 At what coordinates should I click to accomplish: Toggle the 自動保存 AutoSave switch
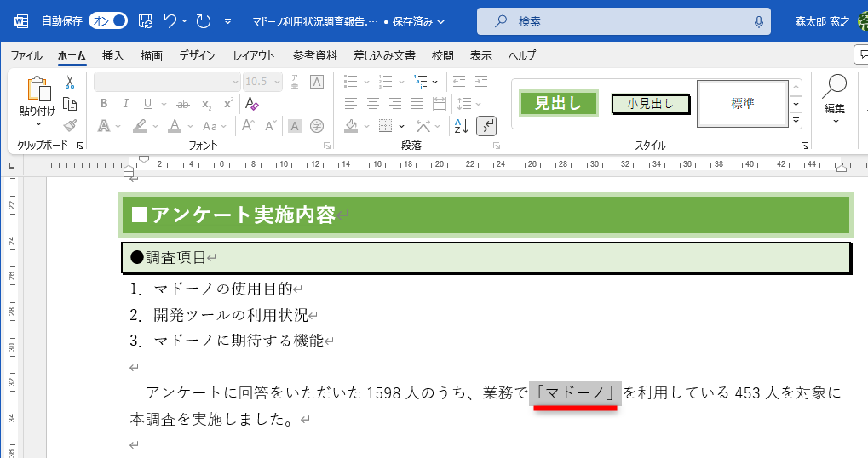[108, 21]
